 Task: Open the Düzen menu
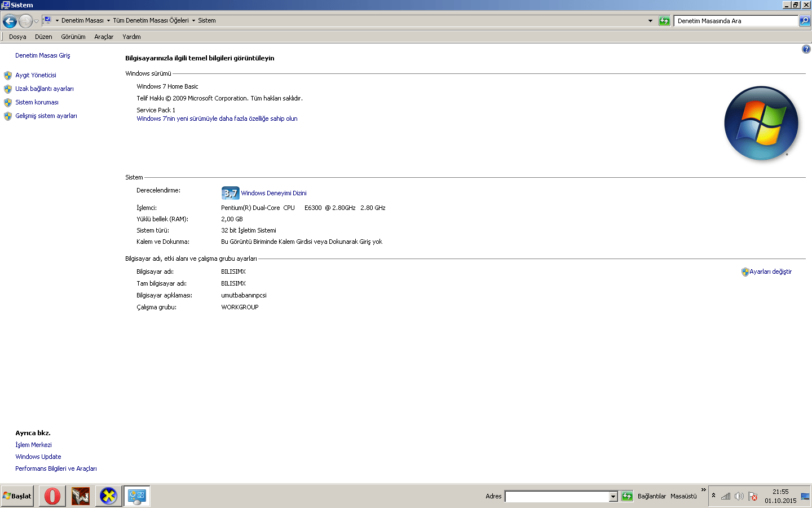click(x=43, y=37)
